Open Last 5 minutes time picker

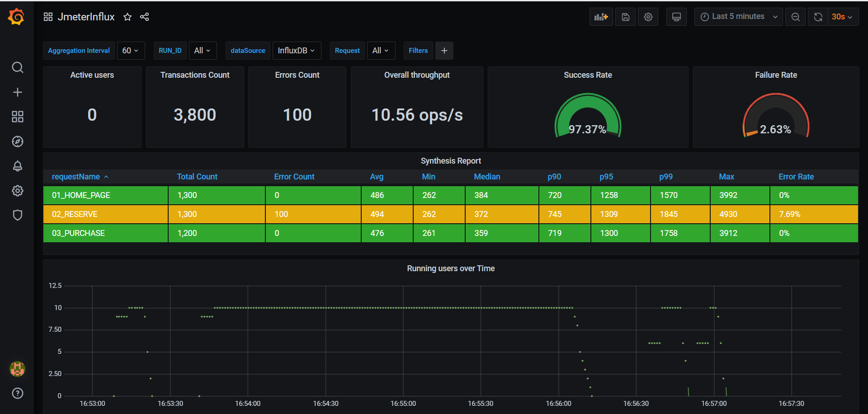point(738,17)
